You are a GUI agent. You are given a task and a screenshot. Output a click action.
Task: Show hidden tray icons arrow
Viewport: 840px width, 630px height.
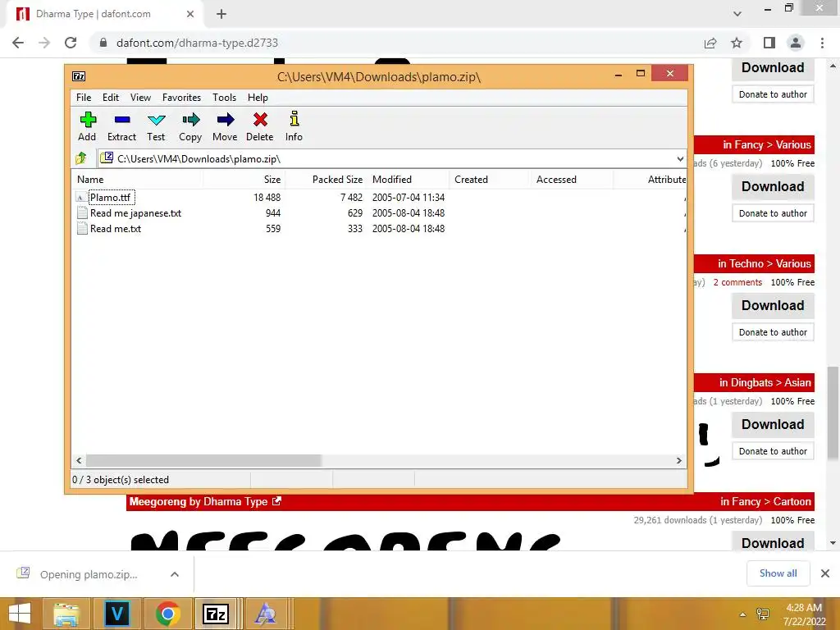742,614
